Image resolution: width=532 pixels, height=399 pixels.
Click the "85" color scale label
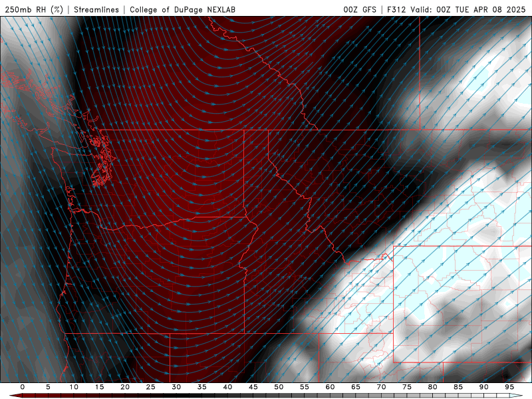[x=458, y=387]
